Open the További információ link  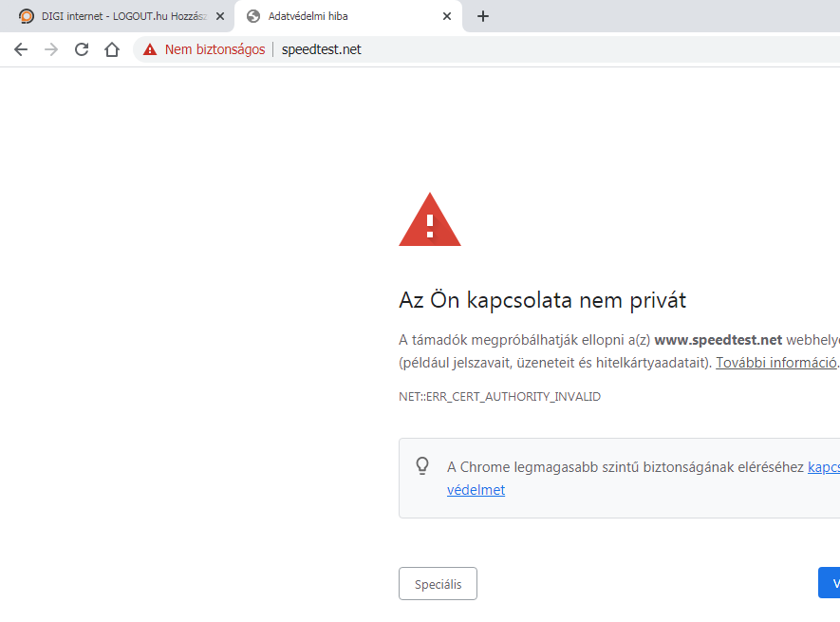(776, 362)
